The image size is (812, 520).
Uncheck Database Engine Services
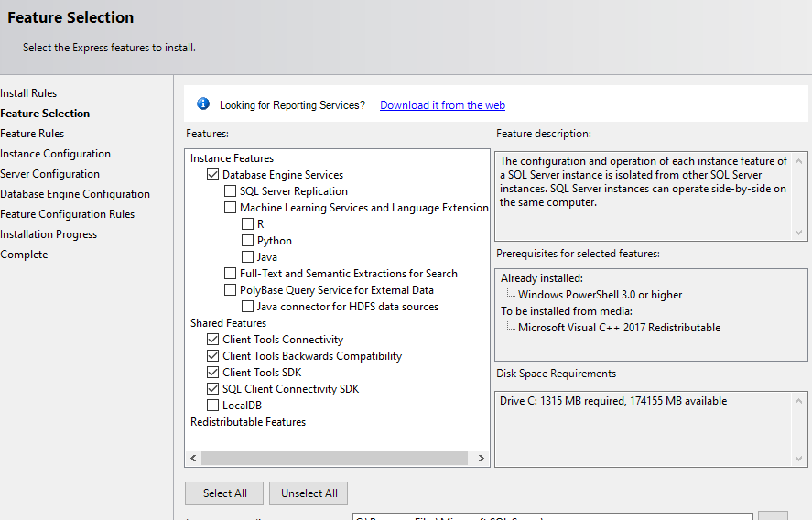[212, 175]
